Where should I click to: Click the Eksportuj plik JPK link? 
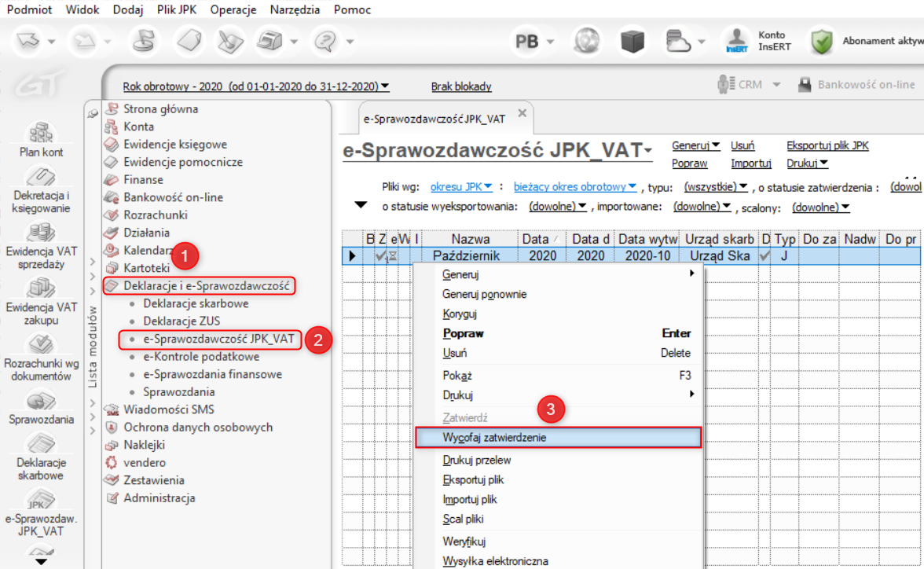(827, 145)
